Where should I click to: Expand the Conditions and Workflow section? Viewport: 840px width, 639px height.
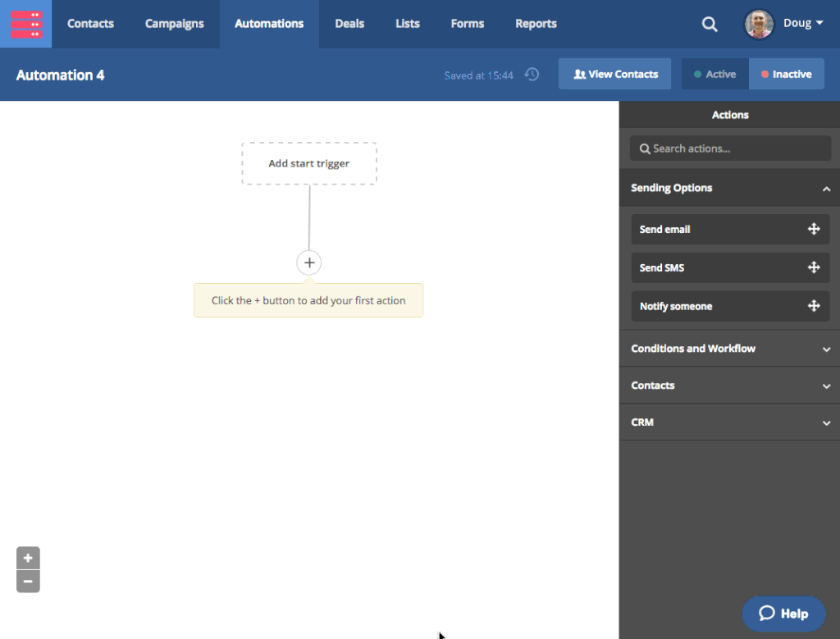coord(826,349)
